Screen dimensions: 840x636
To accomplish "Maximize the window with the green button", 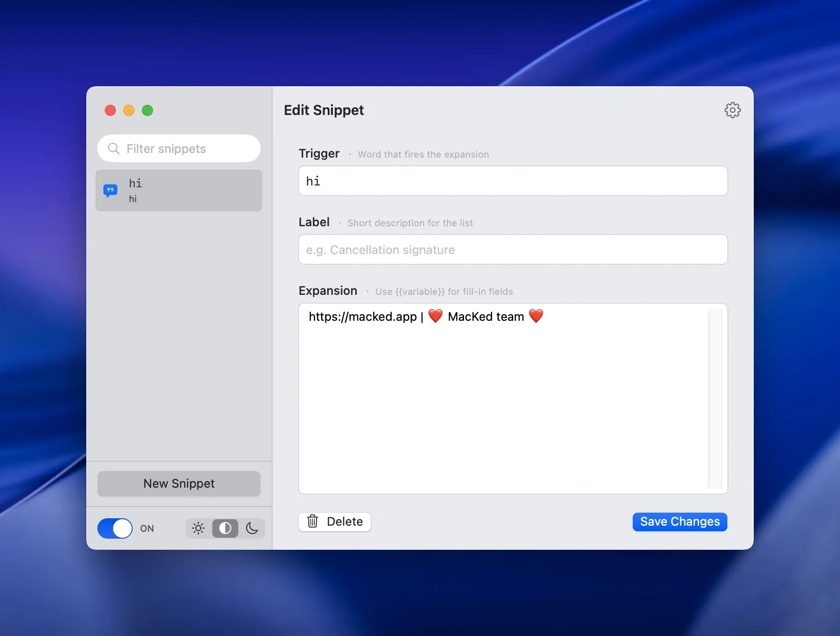I will [147, 110].
